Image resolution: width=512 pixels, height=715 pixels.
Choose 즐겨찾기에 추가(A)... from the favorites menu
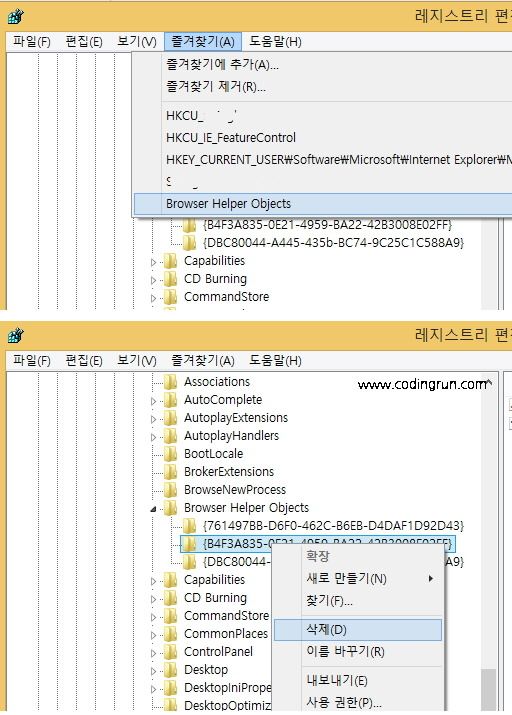pyautogui.click(x=222, y=64)
